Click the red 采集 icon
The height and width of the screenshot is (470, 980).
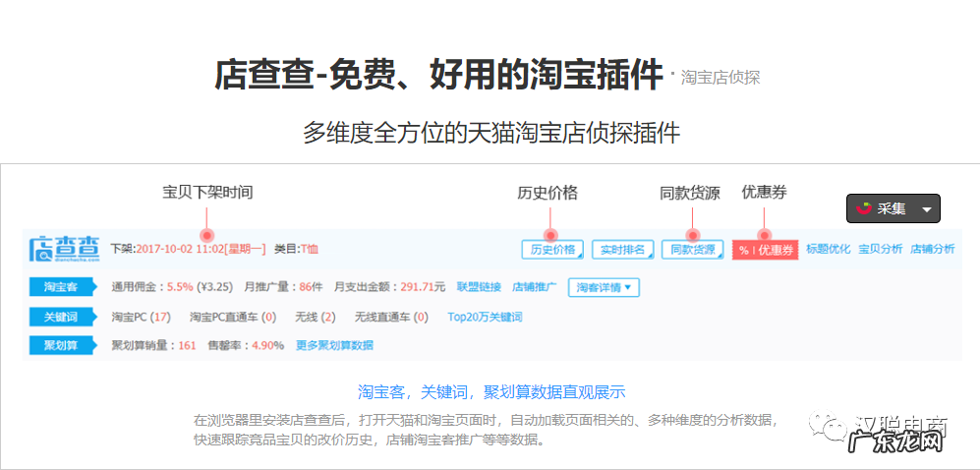coord(864,208)
